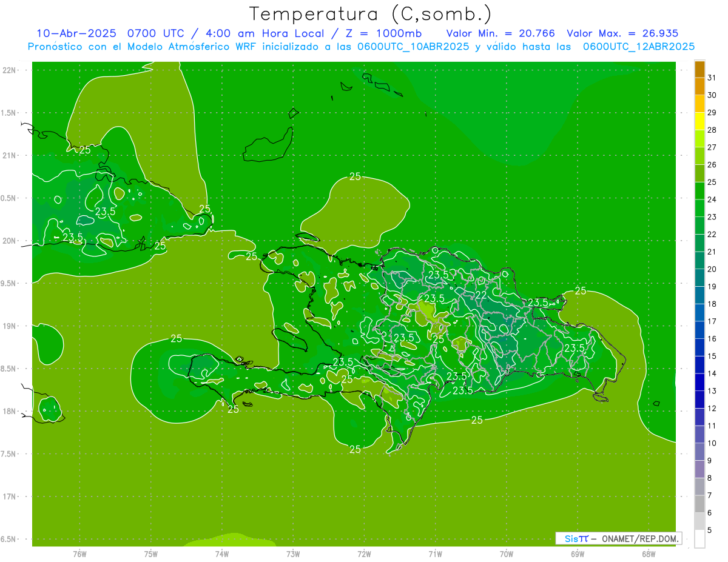Click the "76W" longitude axis label

pos(80,554)
